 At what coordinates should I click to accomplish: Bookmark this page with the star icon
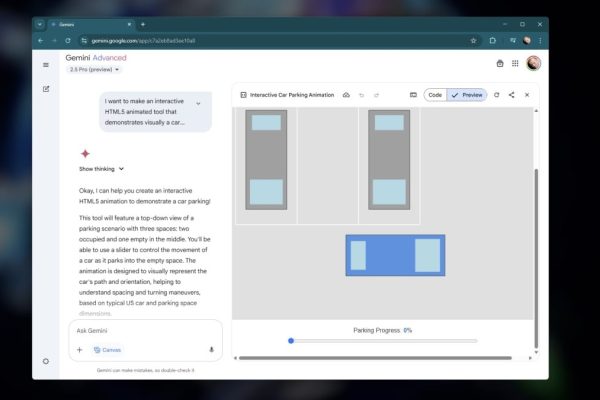pyautogui.click(x=473, y=41)
